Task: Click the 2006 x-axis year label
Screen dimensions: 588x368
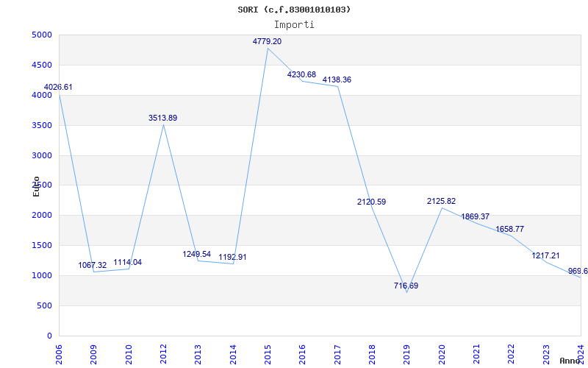Action: 60,355
